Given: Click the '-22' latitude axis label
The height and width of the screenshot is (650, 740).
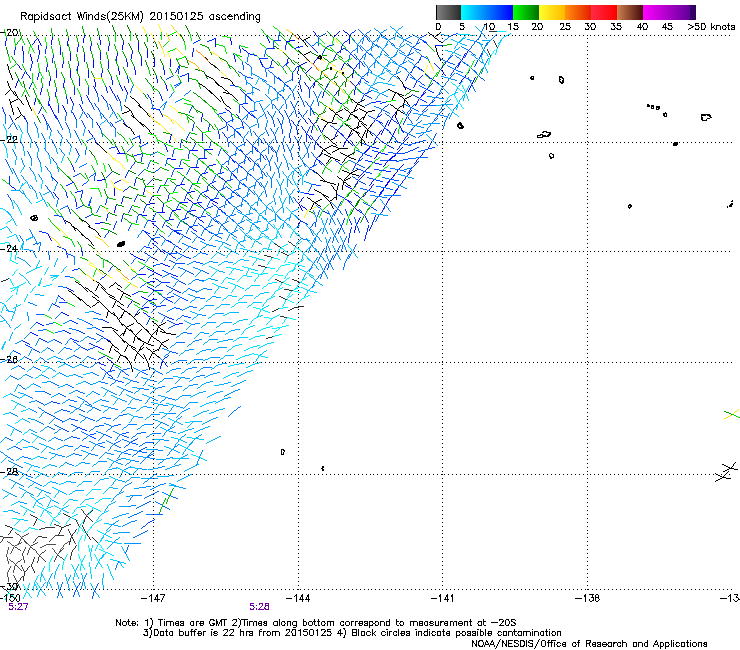Looking at the screenshot, I should click(9, 140).
